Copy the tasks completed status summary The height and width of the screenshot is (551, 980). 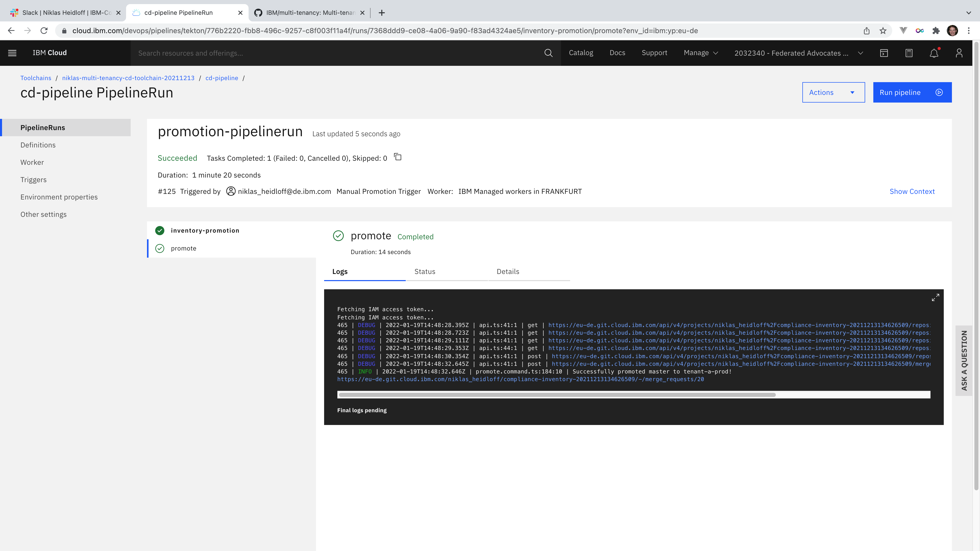coord(398,157)
